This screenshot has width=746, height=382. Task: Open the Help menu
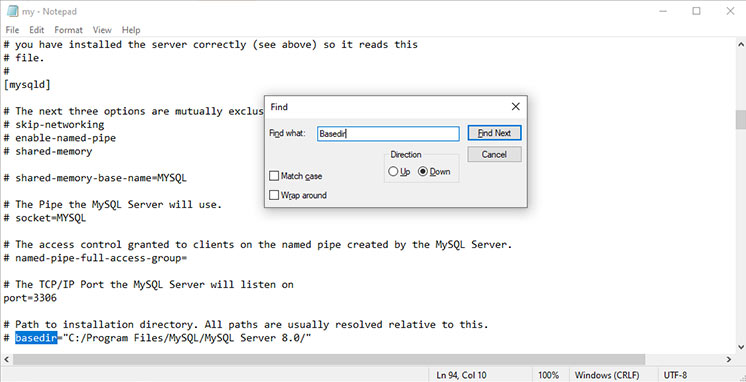[x=131, y=29]
